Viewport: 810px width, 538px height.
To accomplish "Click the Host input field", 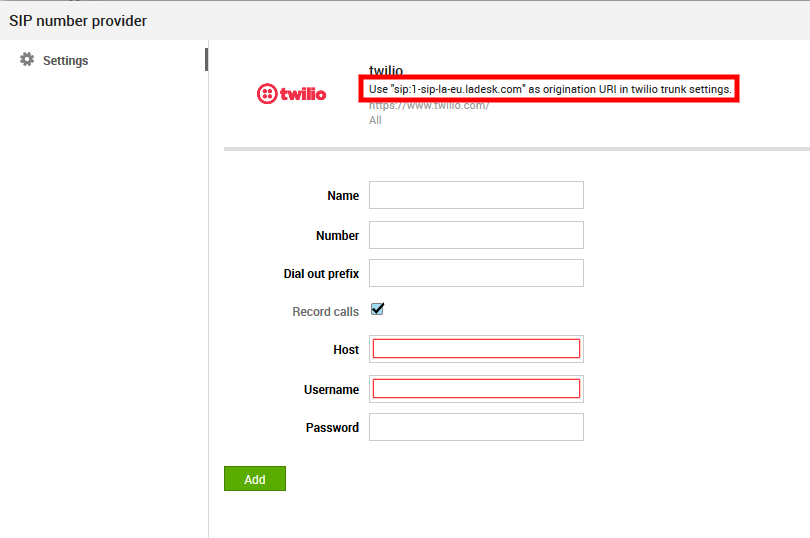I will [476, 349].
